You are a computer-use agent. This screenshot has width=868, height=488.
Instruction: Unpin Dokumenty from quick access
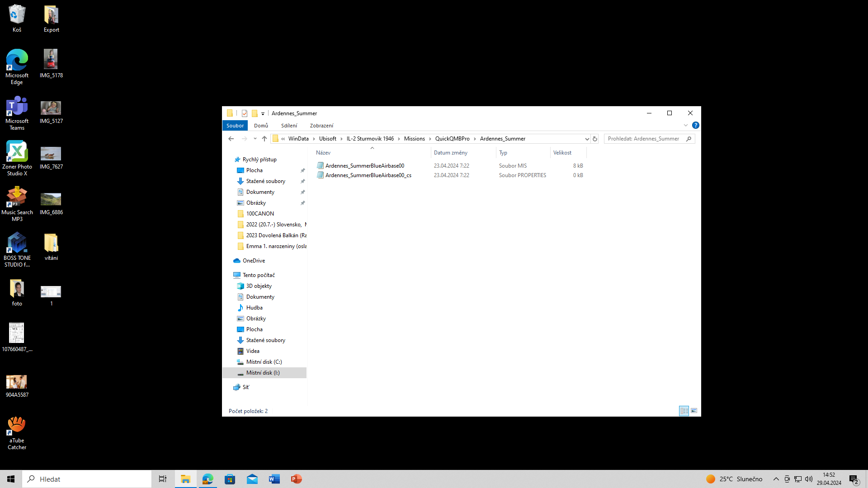coord(303,192)
